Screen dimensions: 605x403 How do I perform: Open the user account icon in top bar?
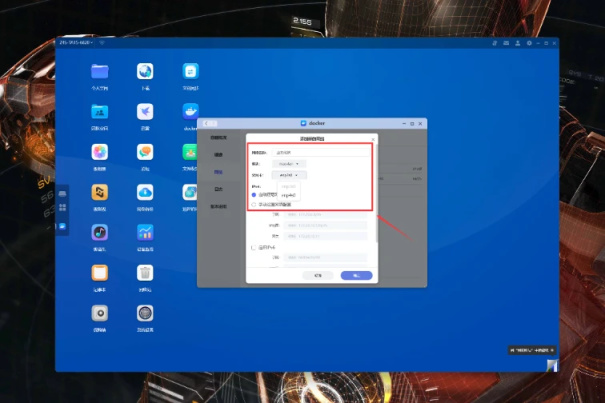pyautogui.click(x=518, y=43)
